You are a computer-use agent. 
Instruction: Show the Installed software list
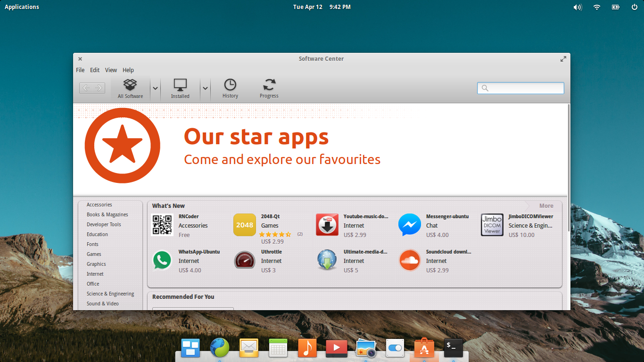180,89
